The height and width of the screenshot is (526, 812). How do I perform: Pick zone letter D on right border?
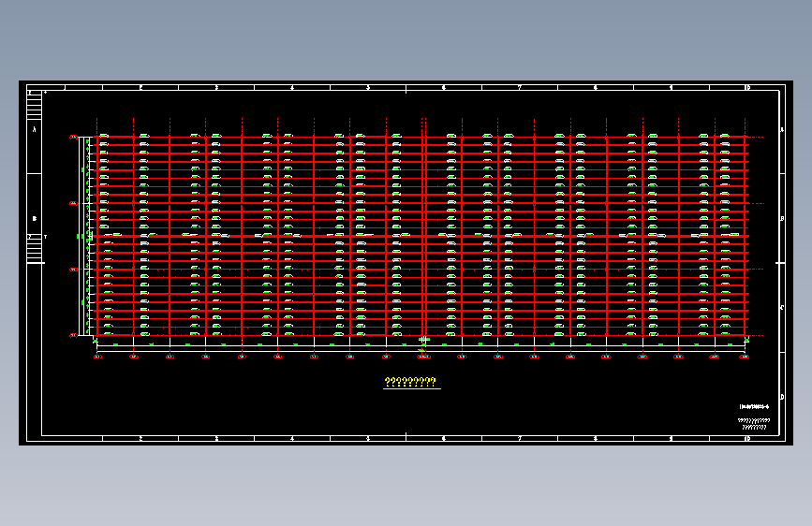[782, 397]
